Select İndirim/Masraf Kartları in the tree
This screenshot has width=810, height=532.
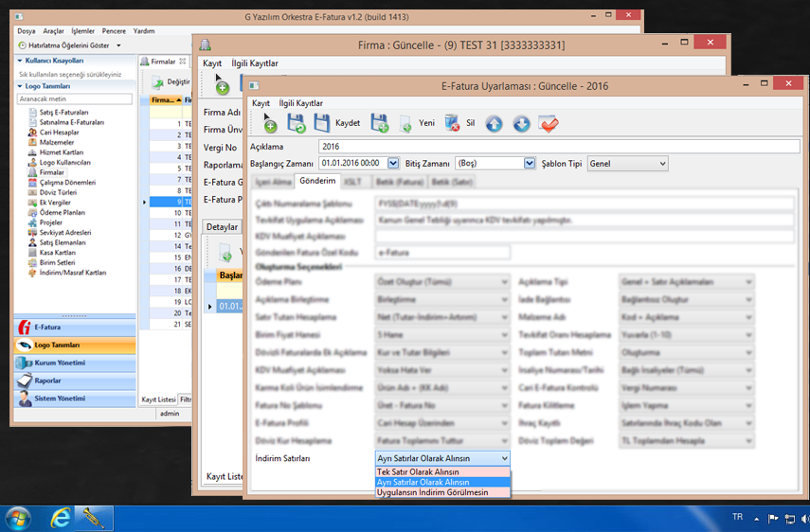(x=73, y=273)
